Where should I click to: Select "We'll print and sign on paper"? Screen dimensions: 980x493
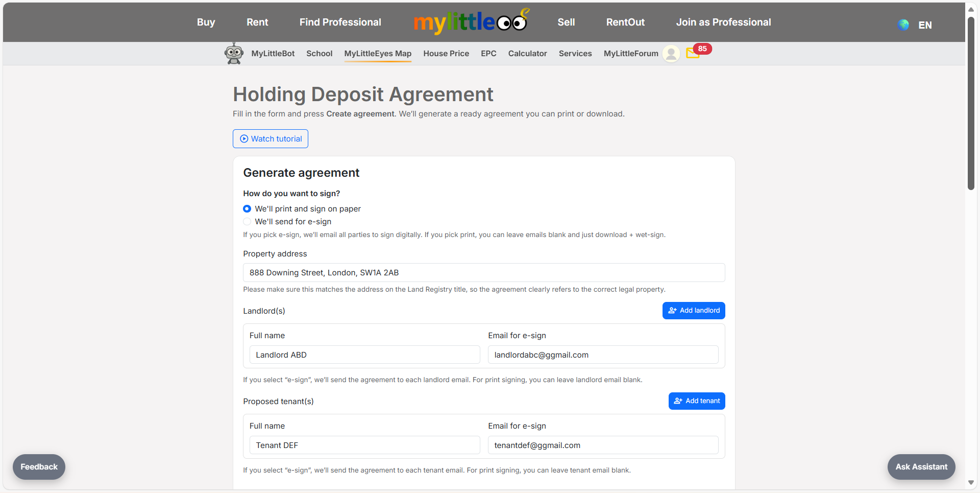(x=247, y=208)
